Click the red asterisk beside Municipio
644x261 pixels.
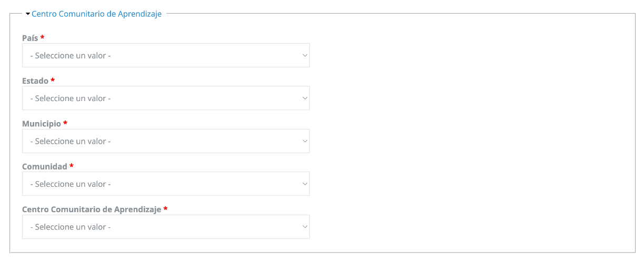click(65, 123)
